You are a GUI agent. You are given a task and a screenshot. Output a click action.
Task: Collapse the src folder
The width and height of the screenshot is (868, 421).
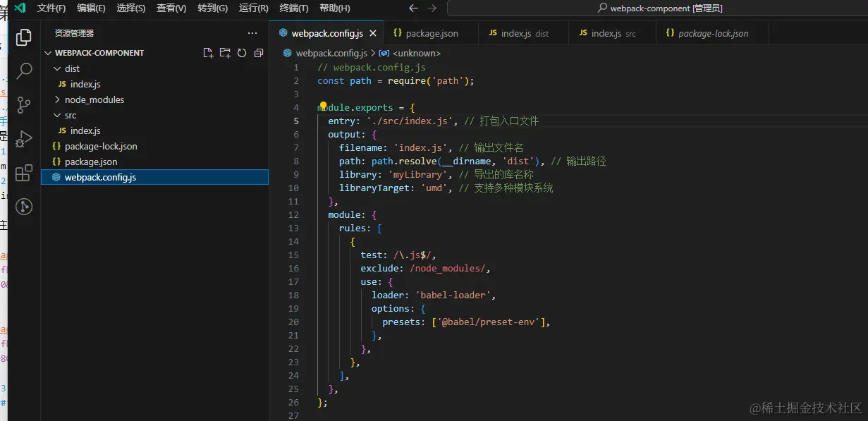click(x=58, y=115)
